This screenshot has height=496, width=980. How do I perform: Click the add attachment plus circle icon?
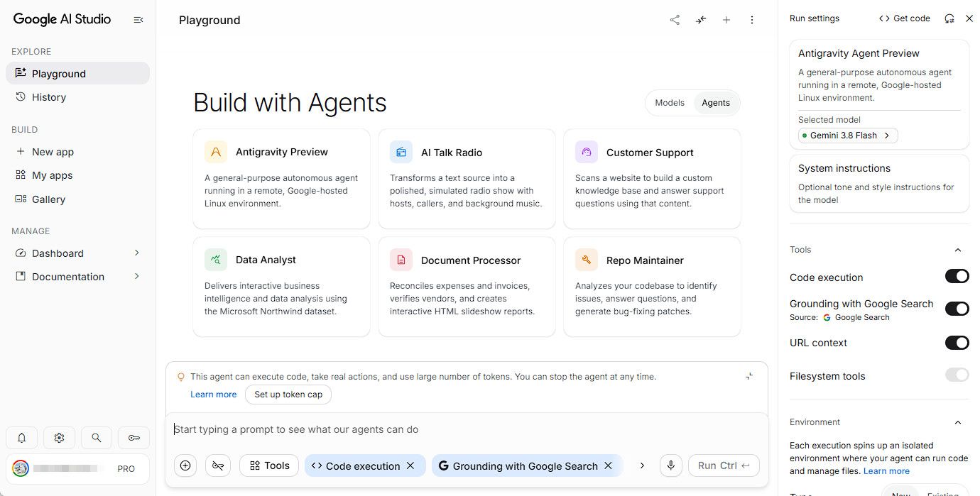click(x=185, y=465)
